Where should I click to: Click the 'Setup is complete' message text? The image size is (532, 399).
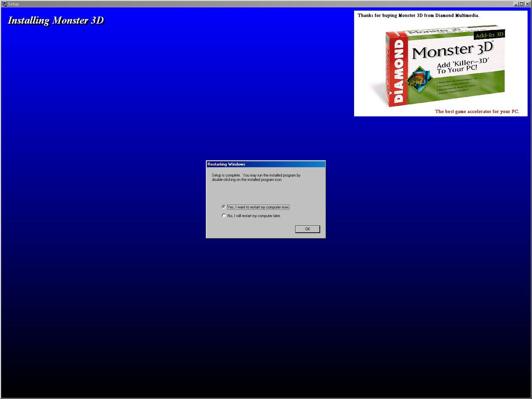pyautogui.click(x=256, y=178)
